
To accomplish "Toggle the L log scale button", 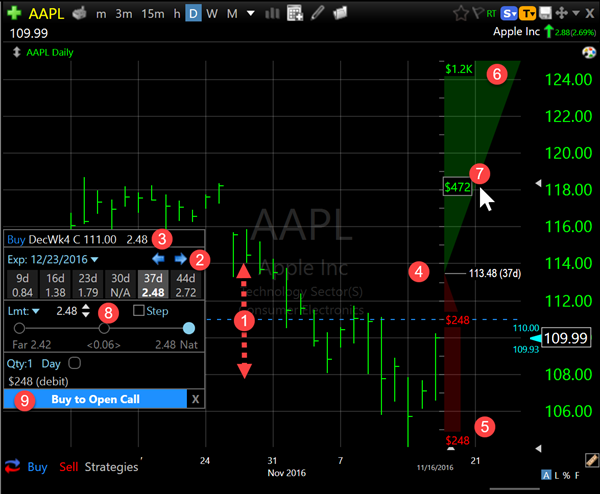I will coord(557,475).
